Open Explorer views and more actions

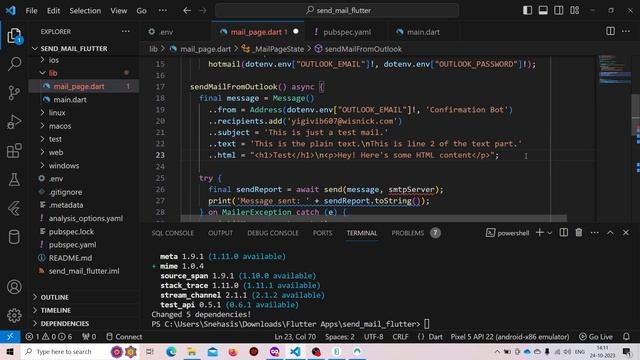(x=126, y=31)
